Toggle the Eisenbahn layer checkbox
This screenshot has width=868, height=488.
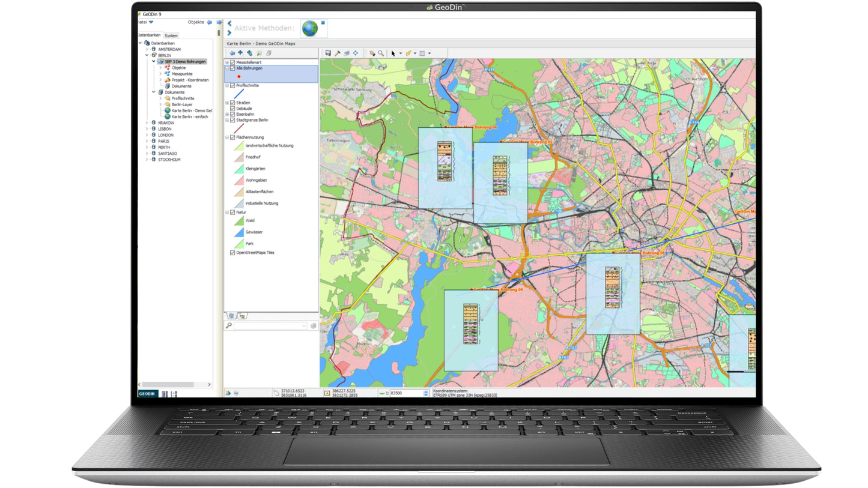click(x=232, y=114)
